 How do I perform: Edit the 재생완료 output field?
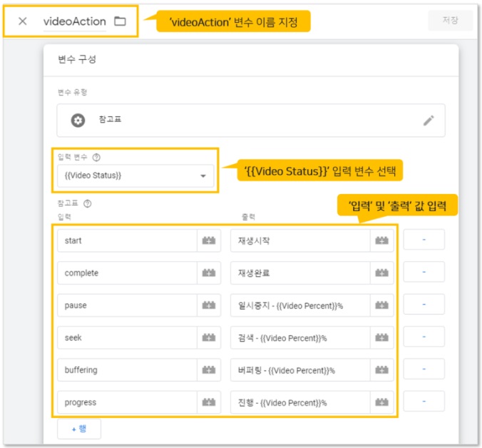300,273
